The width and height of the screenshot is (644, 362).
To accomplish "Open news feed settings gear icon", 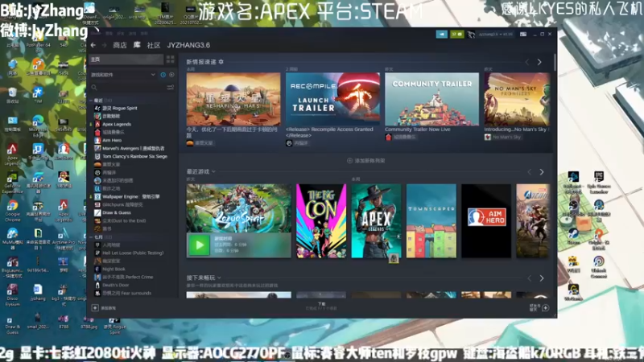I will 221,62.
